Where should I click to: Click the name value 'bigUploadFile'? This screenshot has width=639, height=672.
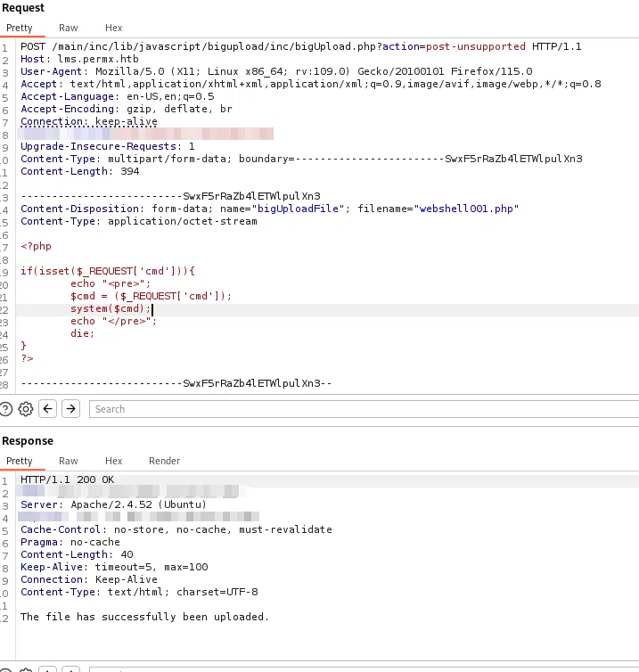298,209
